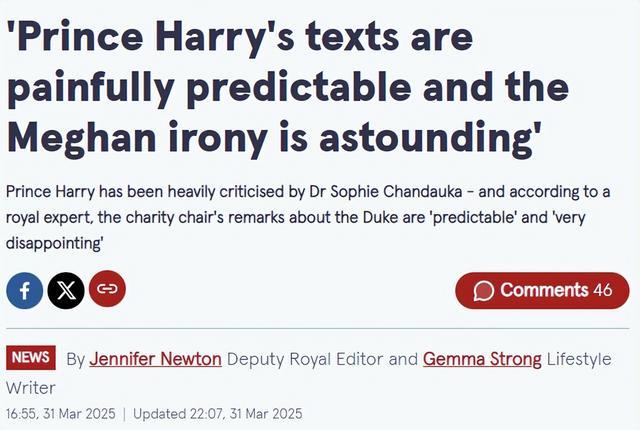640x430 pixels.
Task: Click the word 'astounding' in headline
Action: coord(426,137)
